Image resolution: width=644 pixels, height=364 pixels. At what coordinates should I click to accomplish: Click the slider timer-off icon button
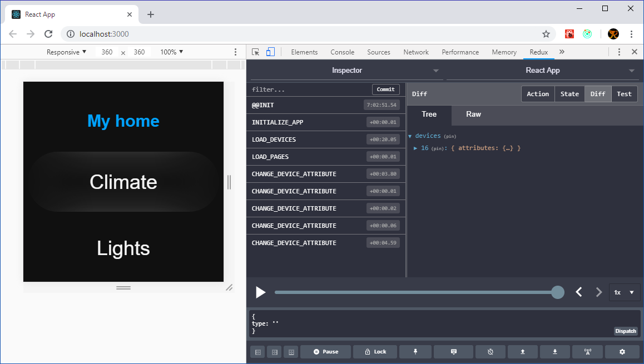click(491, 352)
